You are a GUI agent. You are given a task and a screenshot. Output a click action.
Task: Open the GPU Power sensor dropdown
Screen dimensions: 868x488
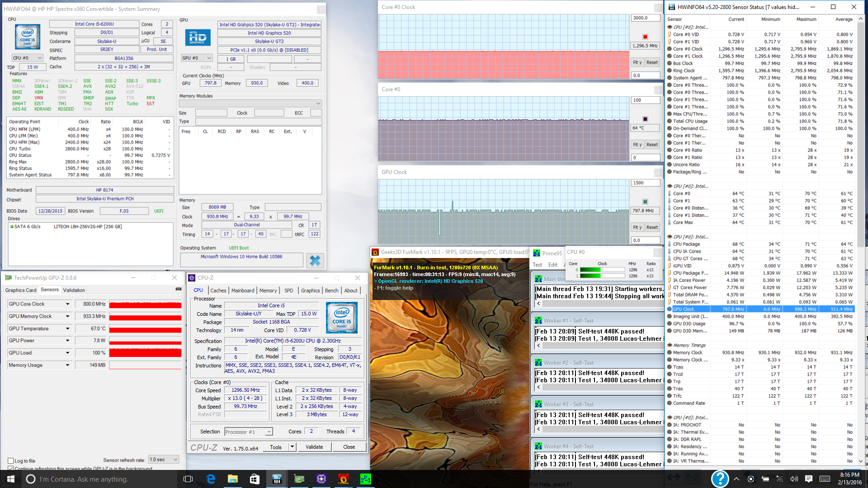68,341
